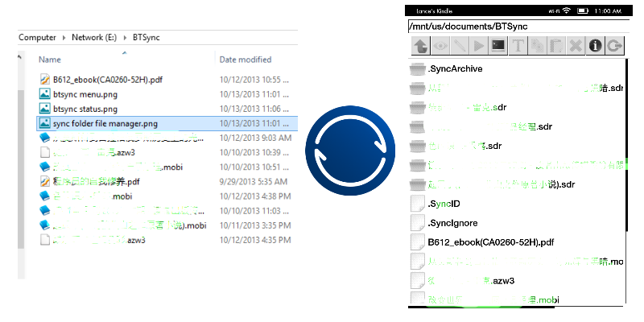Tap the Kindle device name in status bar
644x322 pixels.
click(x=434, y=11)
